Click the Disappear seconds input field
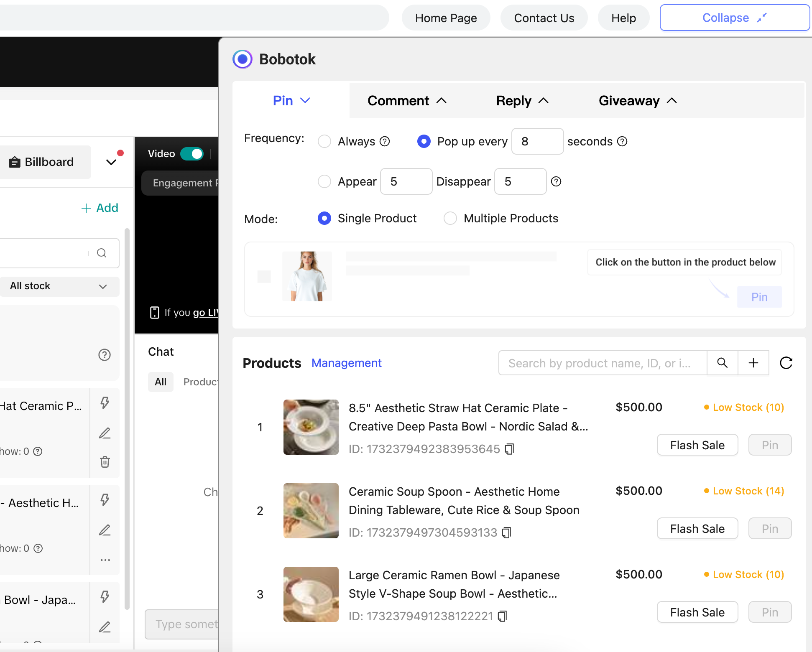Screen dimensions: 812x652 (x=520, y=181)
